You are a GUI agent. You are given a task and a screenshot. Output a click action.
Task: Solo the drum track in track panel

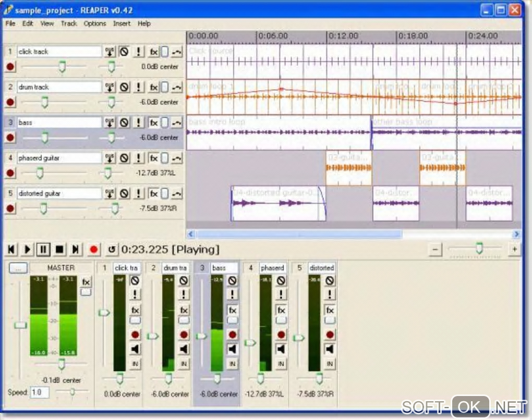tap(138, 87)
